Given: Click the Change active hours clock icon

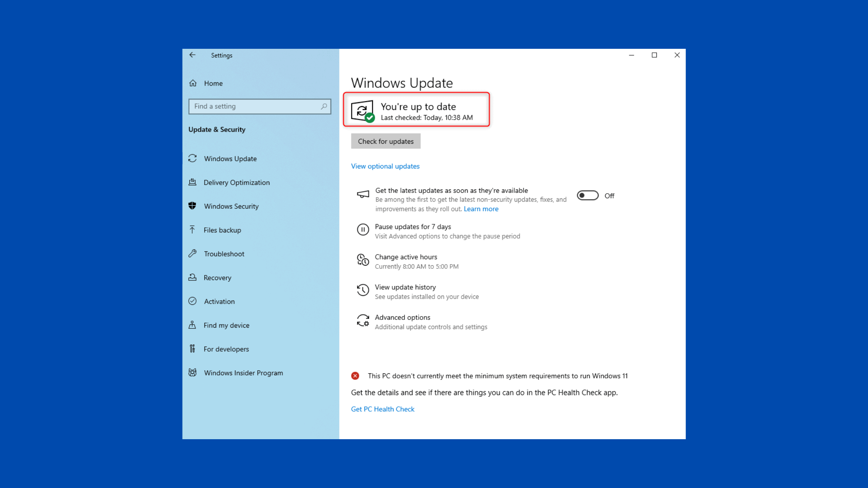Looking at the screenshot, I should click(363, 260).
